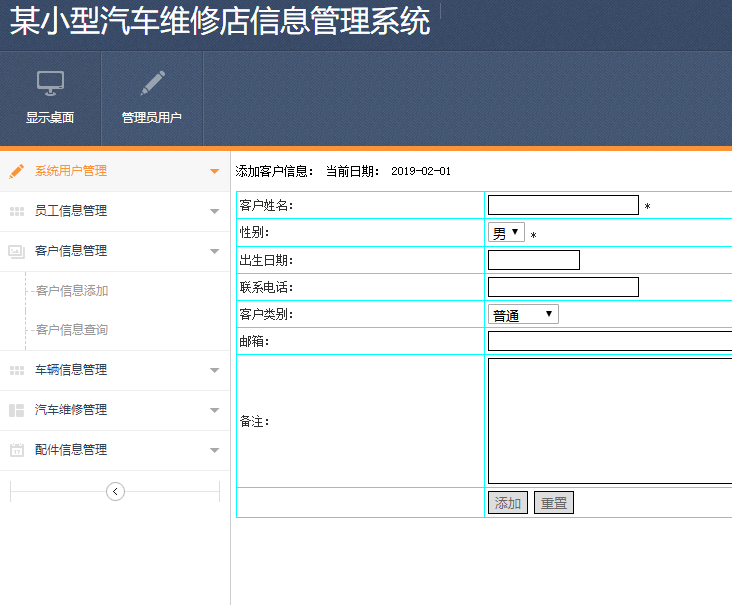The height and width of the screenshot is (605, 732).
Task: Go to 客户信息查询 submenu item
Action: (x=72, y=330)
